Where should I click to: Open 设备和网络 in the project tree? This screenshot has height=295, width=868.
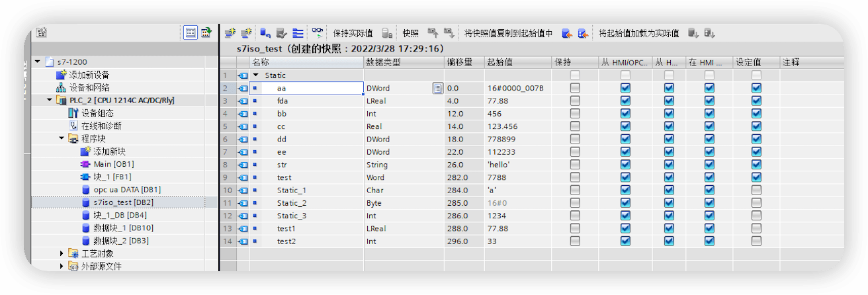point(89,87)
